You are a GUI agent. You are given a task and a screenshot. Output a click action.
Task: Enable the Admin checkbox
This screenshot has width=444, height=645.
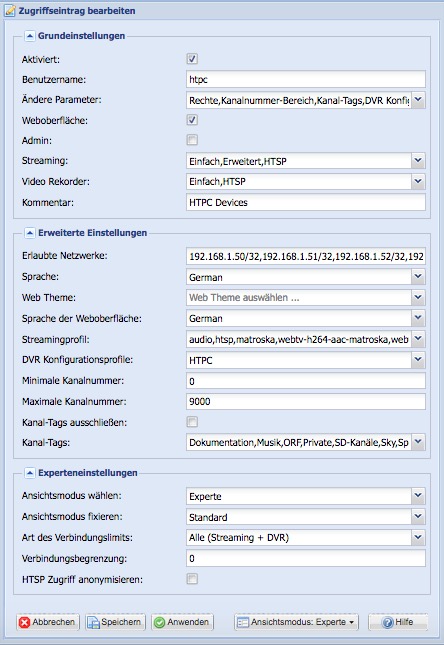coord(192,140)
